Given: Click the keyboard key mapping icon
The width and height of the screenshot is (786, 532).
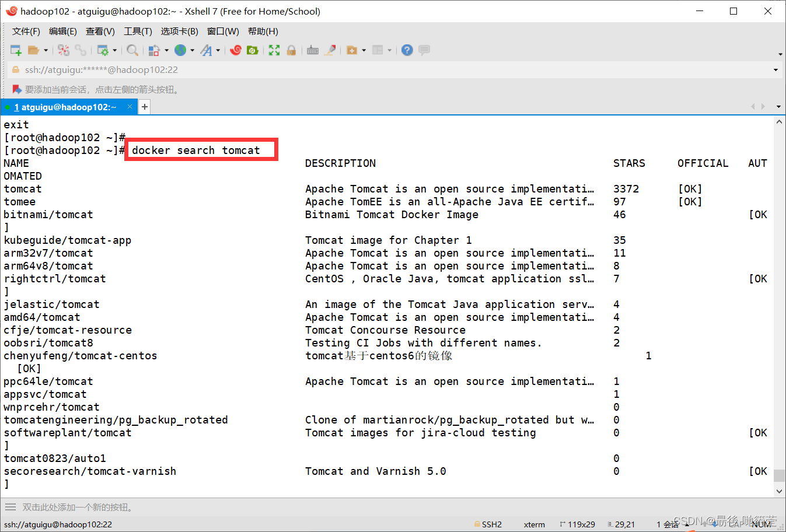Looking at the screenshot, I should (x=313, y=50).
